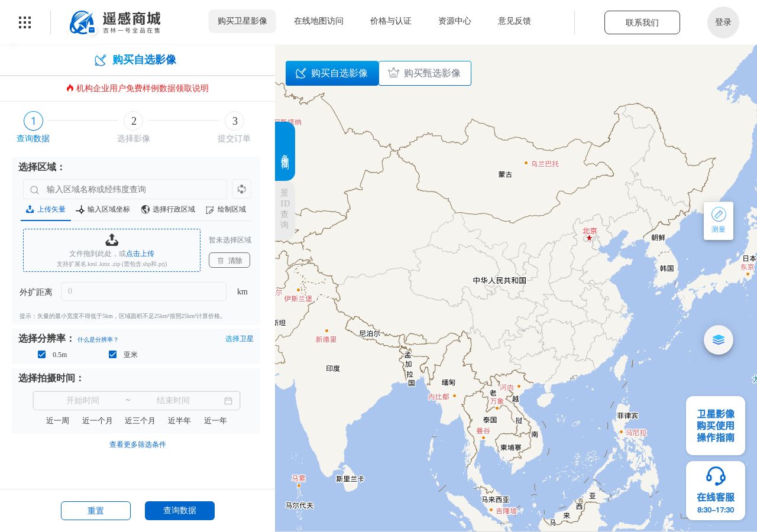Click the 联系我们 button
The height and width of the screenshot is (532, 757).
[642, 22]
